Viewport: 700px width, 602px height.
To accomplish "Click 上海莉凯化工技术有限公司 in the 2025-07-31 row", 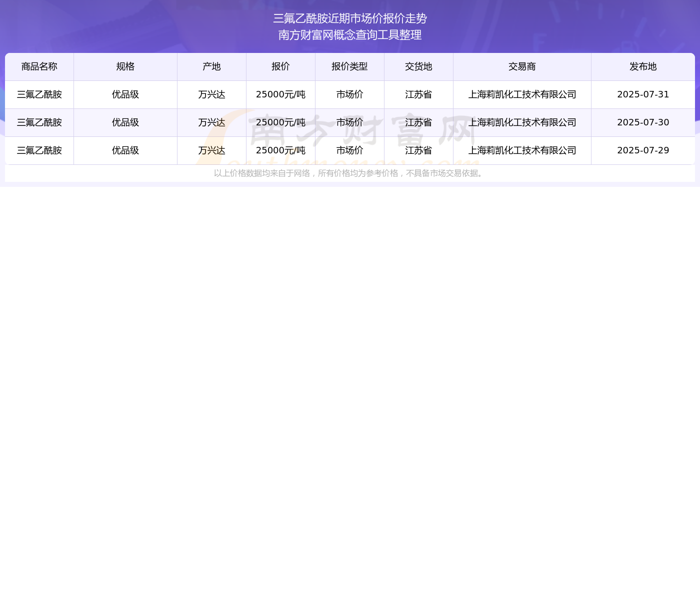I will [522, 94].
